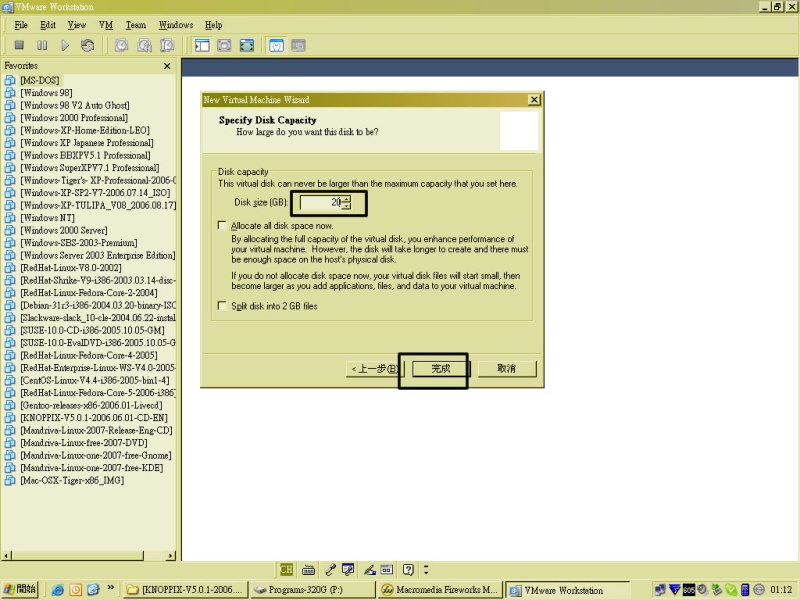Viewport: 800px width, 600px height.
Task: Select [Mandriva-Linux-free-2007-DVD] in Favorites
Action: pyautogui.click(x=84, y=443)
